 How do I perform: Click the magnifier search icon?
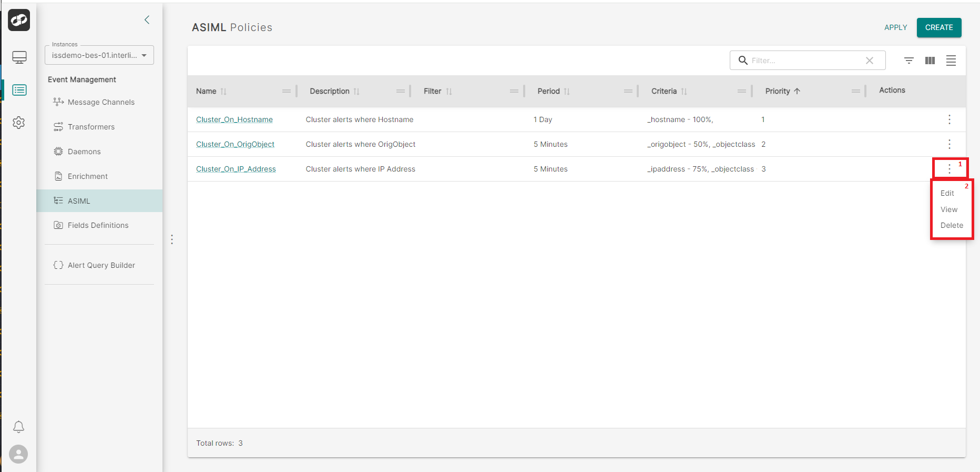click(743, 61)
